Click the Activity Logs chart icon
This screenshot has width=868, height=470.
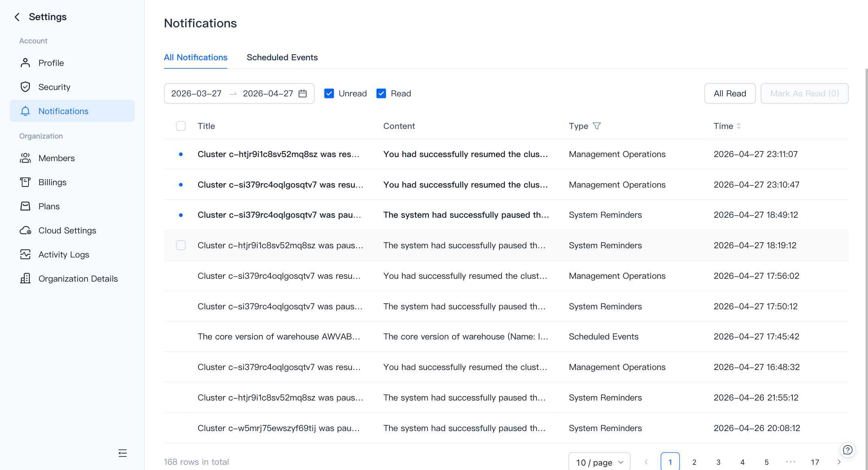tap(25, 254)
